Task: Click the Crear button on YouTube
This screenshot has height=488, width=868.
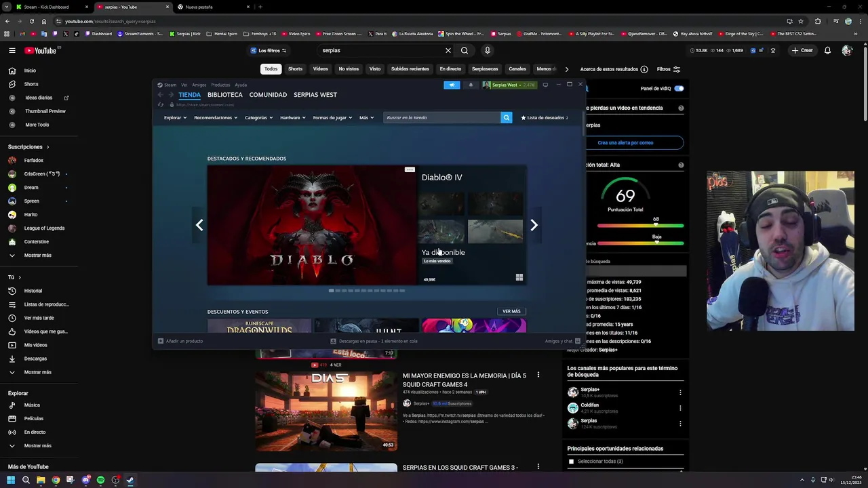Action: coord(802,50)
